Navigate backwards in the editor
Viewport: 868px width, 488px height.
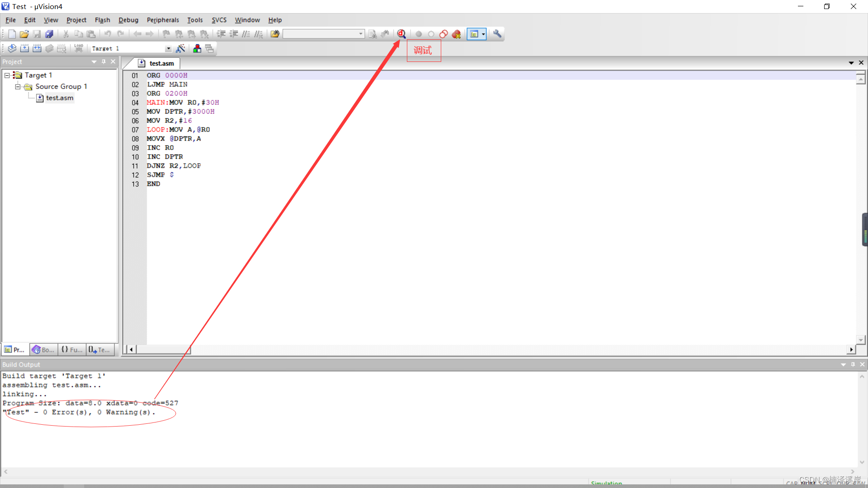pos(137,34)
